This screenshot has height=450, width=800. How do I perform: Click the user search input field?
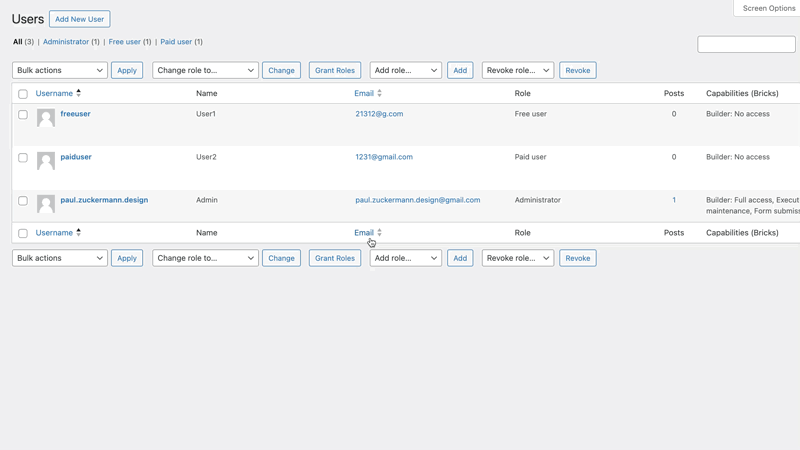pos(746,44)
